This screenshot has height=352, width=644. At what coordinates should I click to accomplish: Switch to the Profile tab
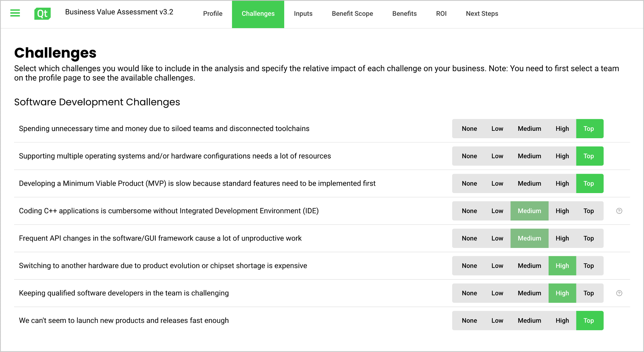(213, 14)
